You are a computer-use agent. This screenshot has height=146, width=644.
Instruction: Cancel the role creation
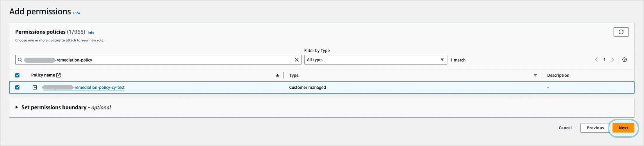(565, 128)
